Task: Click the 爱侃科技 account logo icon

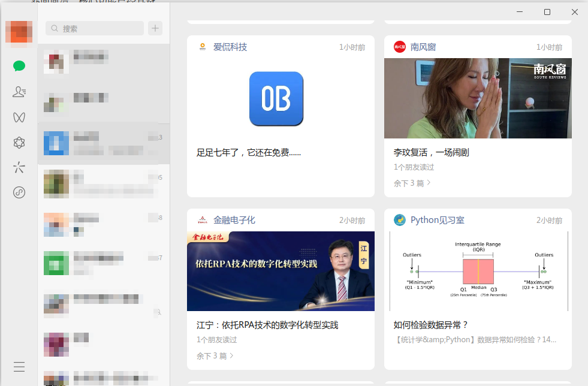Action: click(203, 47)
